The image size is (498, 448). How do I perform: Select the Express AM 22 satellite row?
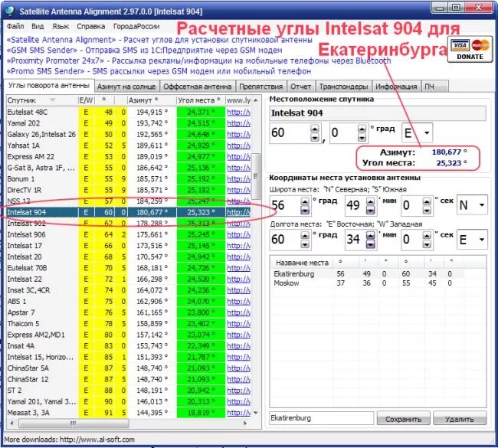129,156
